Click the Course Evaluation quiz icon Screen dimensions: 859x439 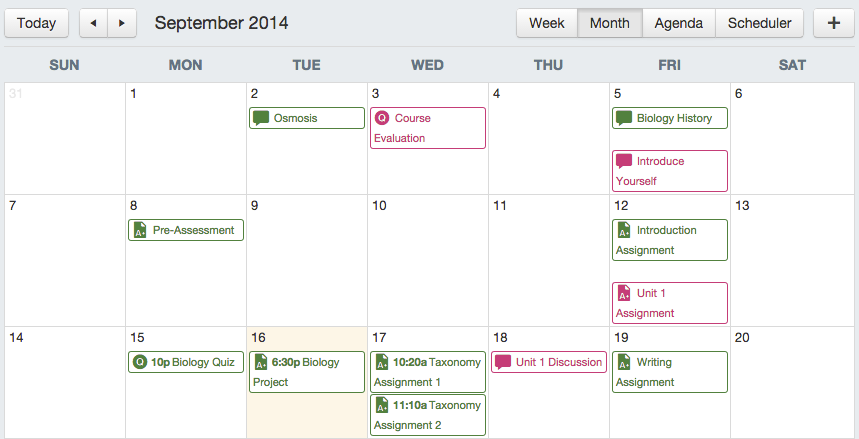point(382,118)
